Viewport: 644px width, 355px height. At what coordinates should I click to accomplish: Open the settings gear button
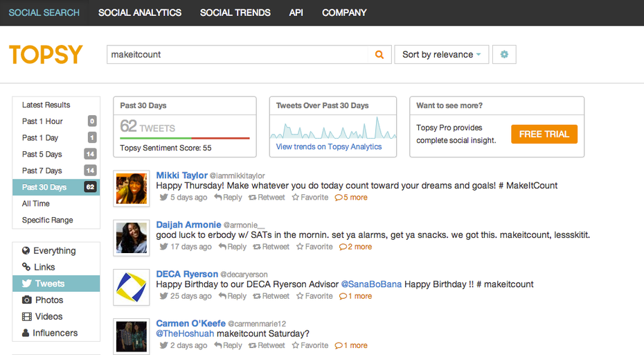tap(504, 54)
